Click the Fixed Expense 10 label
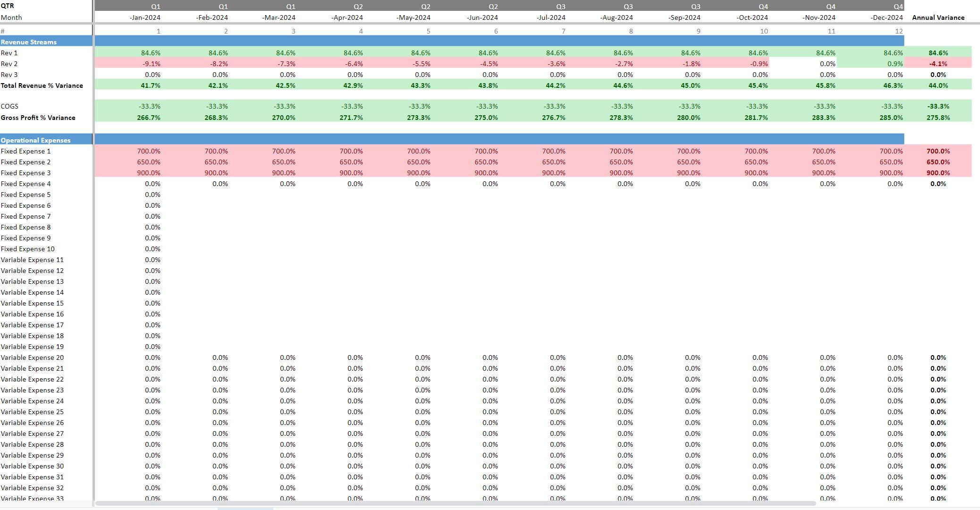This screenshot has height=510, width=980. click(28, 249)
